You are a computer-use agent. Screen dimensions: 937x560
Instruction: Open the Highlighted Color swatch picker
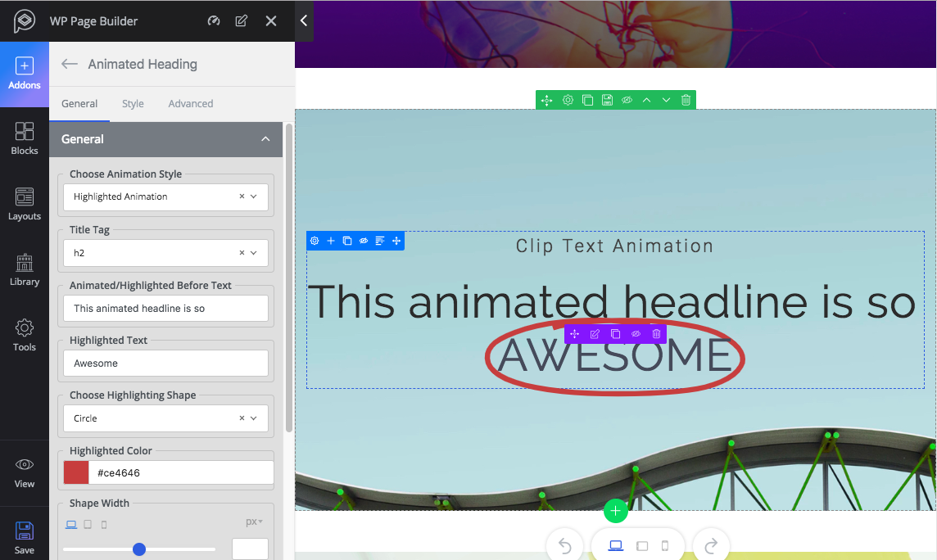pyautogui.click(x=75, y=472)
